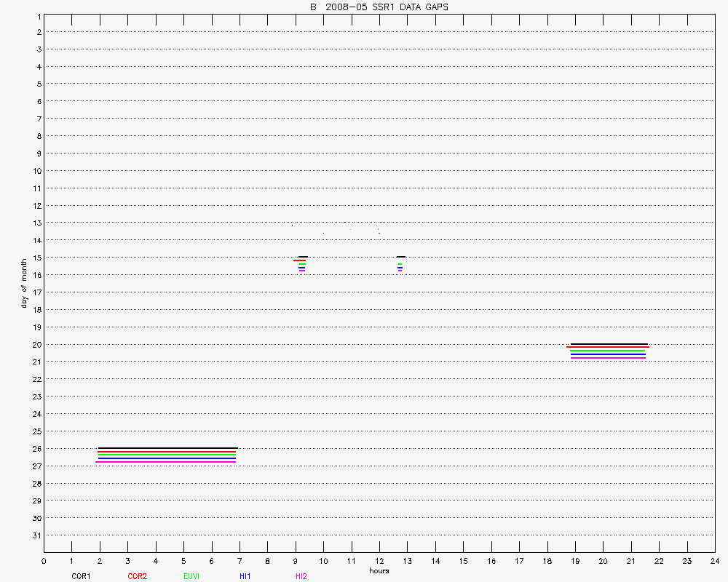Click the red COR2 legend label
This screenshot has height=582, width=728.
tap(137, 576)
